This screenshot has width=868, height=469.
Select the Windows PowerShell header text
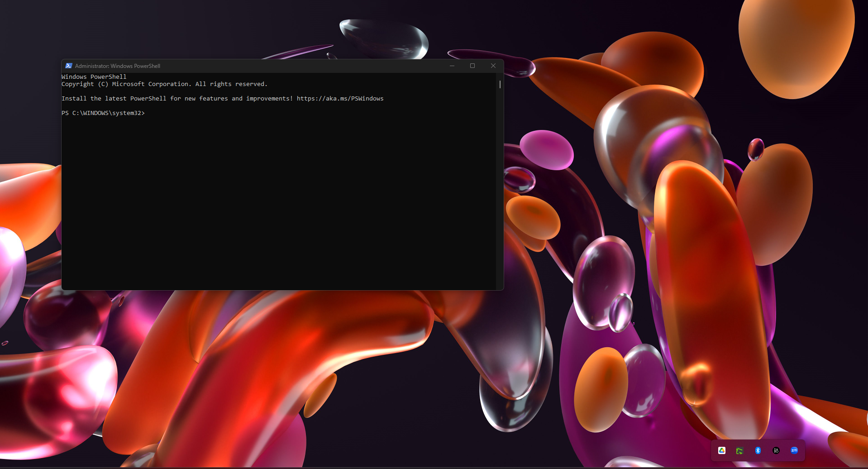tap(94, 77)
